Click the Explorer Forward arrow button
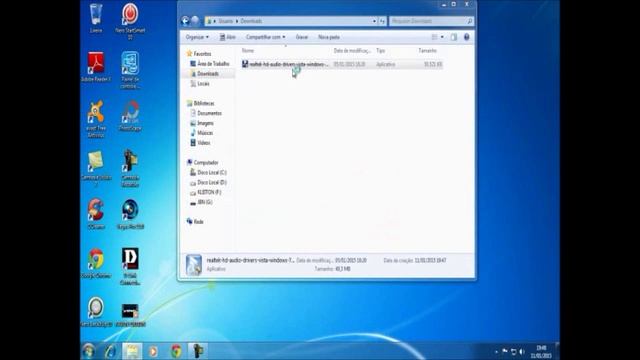 pos(196,21)
